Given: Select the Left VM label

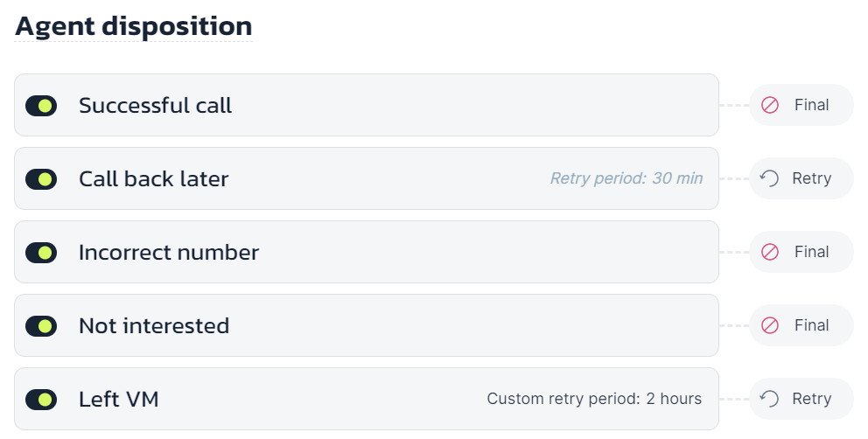Looking at the screenshot, I should (119, 400).
